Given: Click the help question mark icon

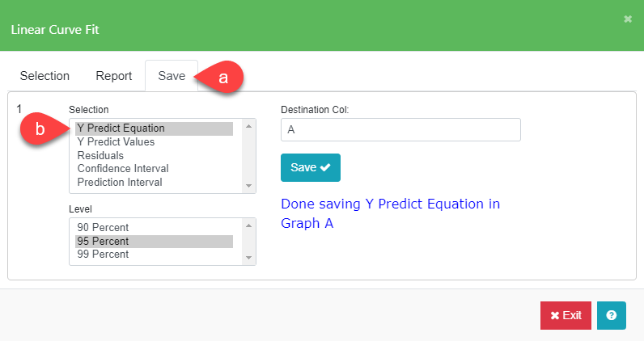Looking at the screenshot, I should [611, 315].
